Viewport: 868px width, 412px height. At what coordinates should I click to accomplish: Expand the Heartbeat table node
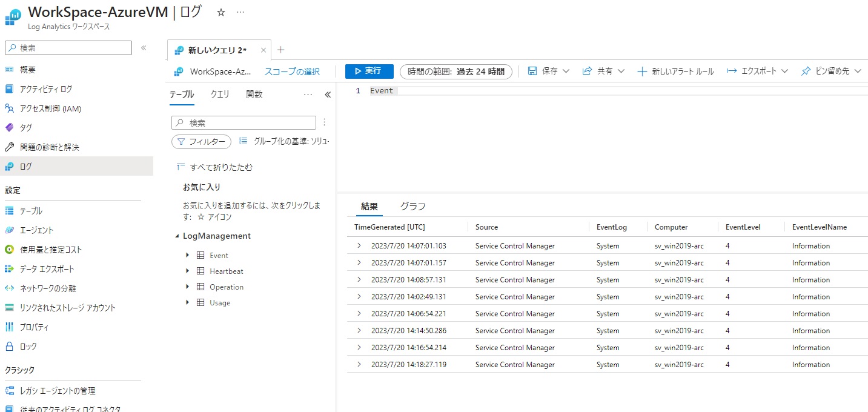point(188,271)
